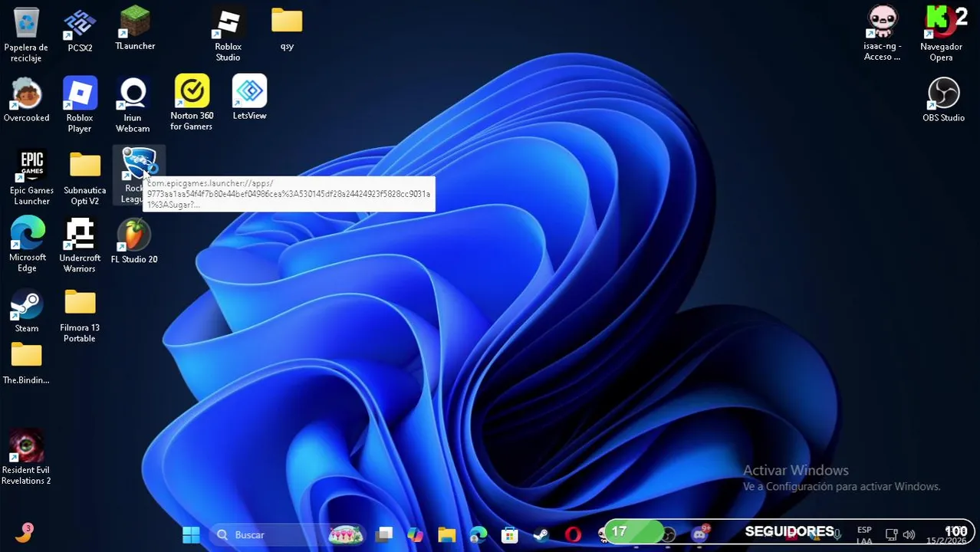This screenshot has width=980, height=552.
Task: Select the Microsoft Edge desktop shortcut
Action: click(28, 245)
